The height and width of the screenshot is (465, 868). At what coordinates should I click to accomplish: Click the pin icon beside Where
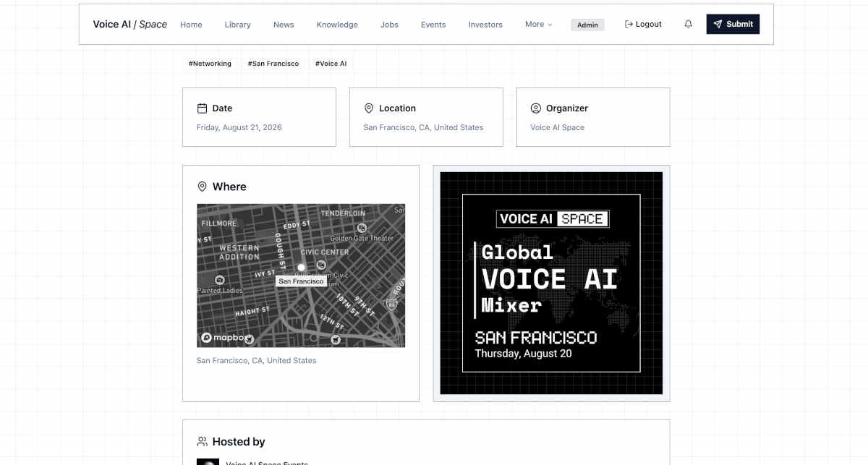click(203, 187)
